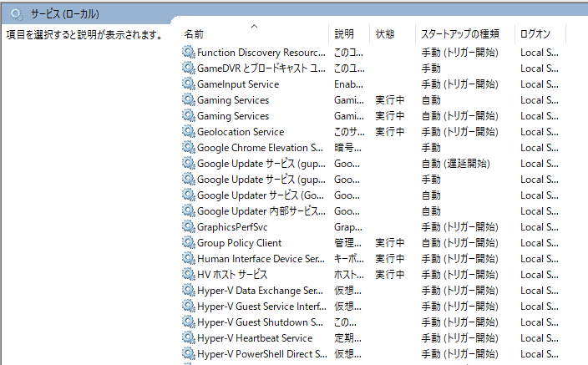This screenshot has width=588, height=365.
Task: Click the 管理... description of Group Policy Client
Action: point(347,243)
